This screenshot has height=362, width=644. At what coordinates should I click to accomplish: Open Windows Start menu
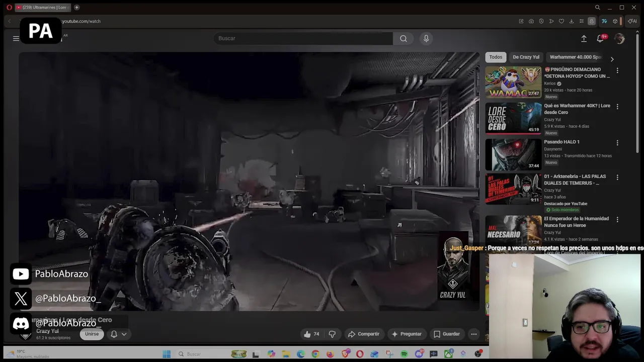166,354
